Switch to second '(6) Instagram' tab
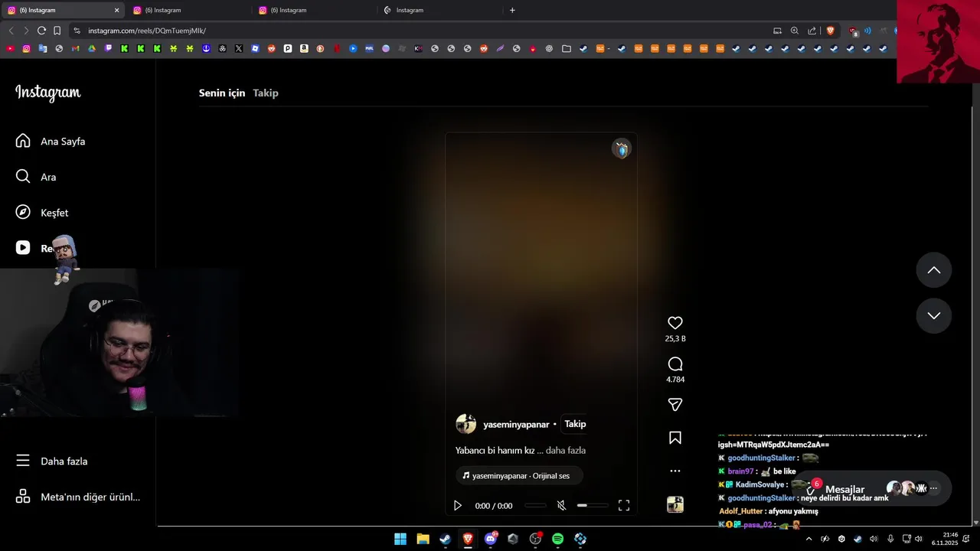Viewport: 980px width, 551px height. click(x=188, y=10)
